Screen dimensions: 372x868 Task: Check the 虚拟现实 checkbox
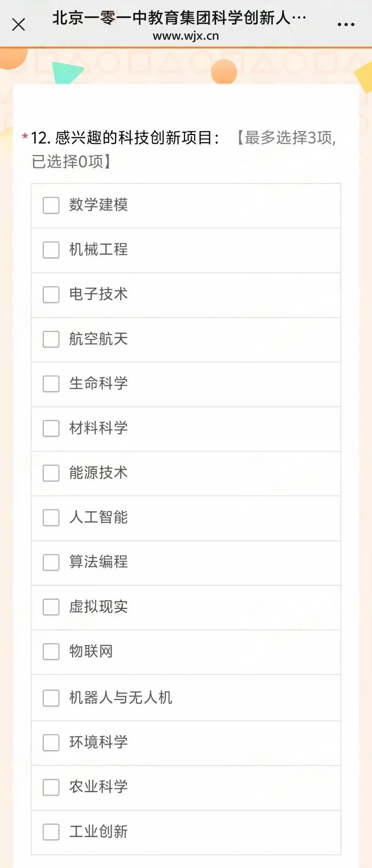click(51, 607)
